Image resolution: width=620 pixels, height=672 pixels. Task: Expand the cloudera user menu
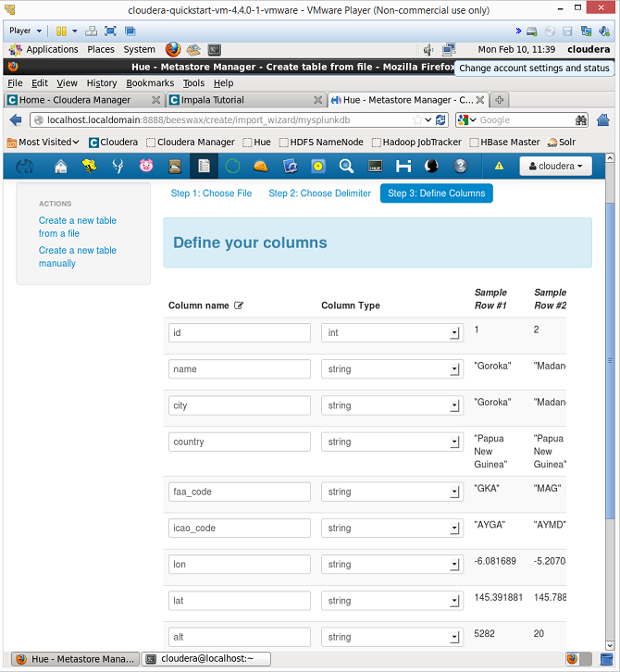point(555,167)
